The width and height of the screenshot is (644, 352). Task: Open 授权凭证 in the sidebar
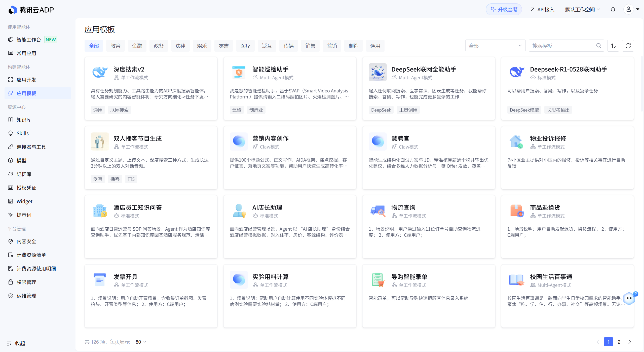click(38, 188)
